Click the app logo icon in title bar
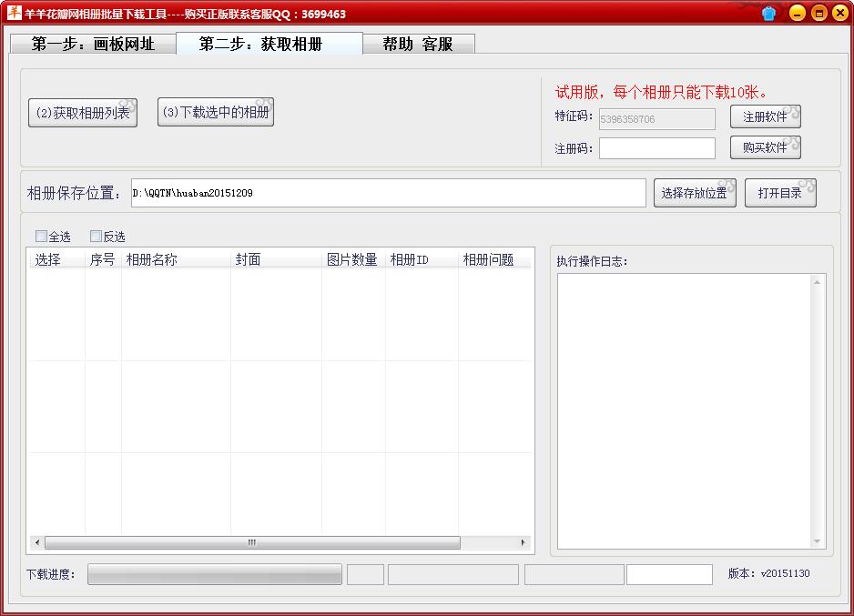The width and height of the screenshot is (854, 616). (14, 13)
